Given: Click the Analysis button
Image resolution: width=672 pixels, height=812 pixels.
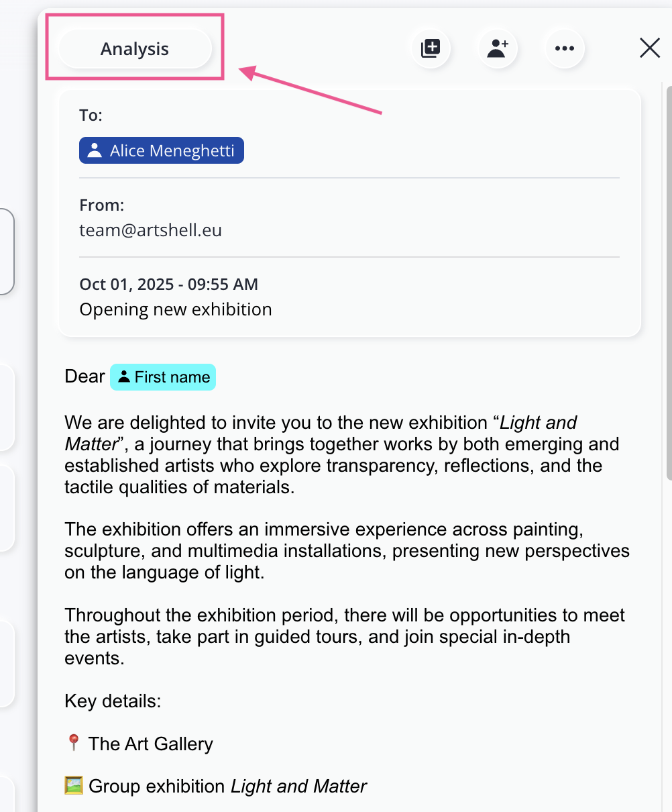Looking at the screenshot, I should coord(135,49).
